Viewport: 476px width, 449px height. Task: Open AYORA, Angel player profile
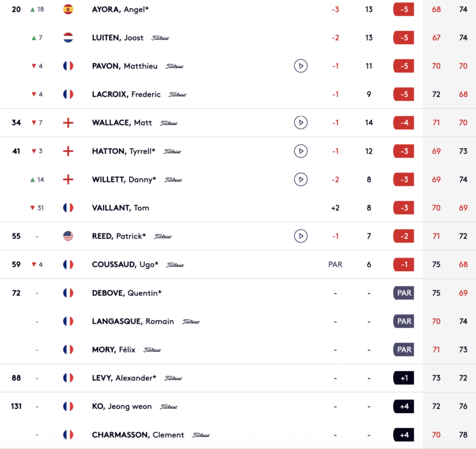click(120, 9)
